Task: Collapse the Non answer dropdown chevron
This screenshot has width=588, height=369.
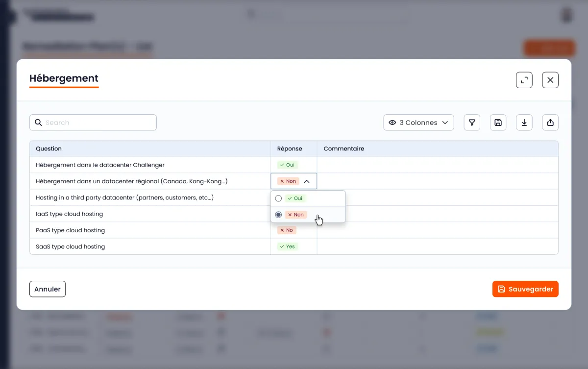Action: tap(307, 181)
